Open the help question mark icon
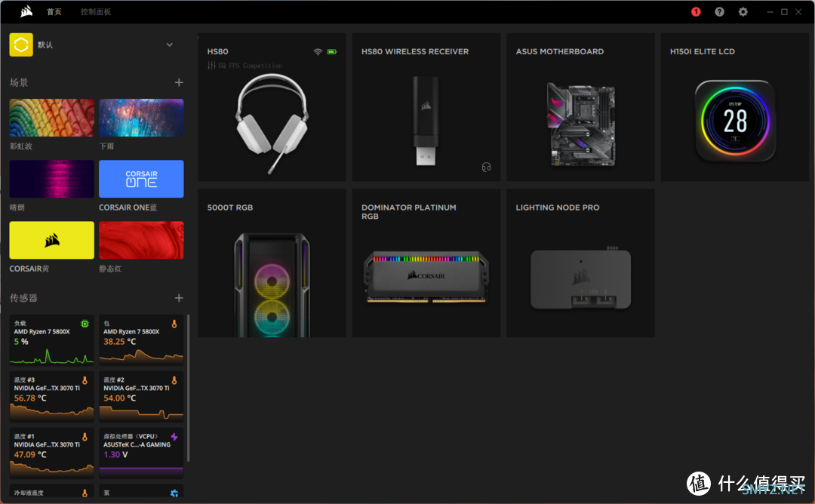This screenshot has width=815, height=504. 719,11
